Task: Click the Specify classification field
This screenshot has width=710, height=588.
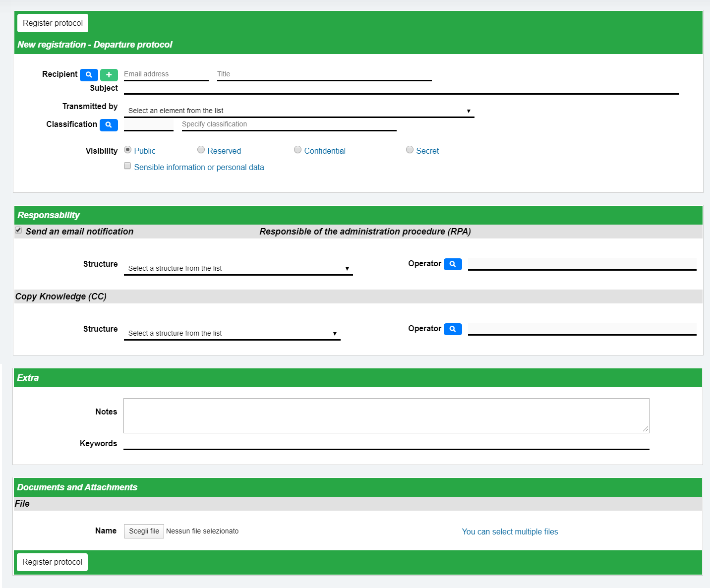Action: pos(289,124)
